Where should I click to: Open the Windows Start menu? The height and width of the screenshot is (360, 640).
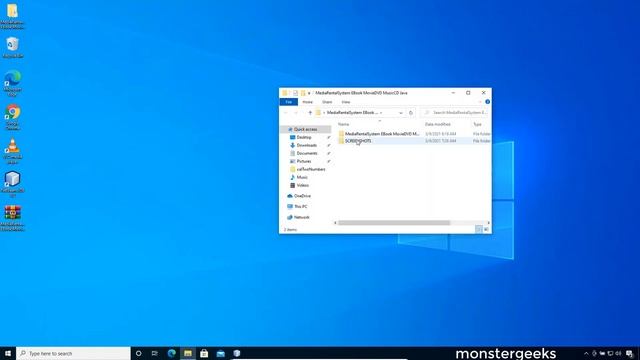[8, 353]
